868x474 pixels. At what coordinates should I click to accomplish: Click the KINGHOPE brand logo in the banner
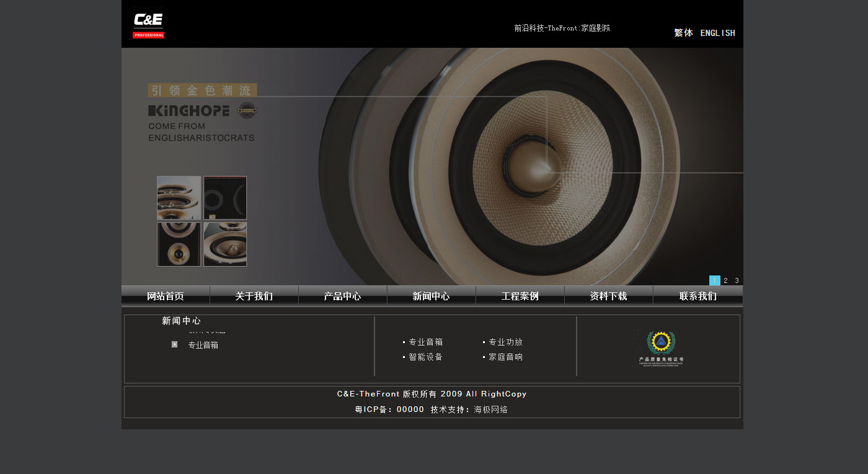click(189, 111)
